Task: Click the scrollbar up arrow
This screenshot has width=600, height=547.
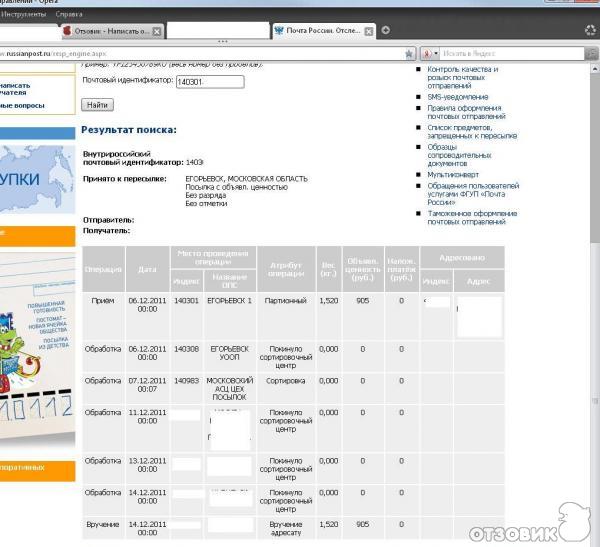Action: (593, 70)
